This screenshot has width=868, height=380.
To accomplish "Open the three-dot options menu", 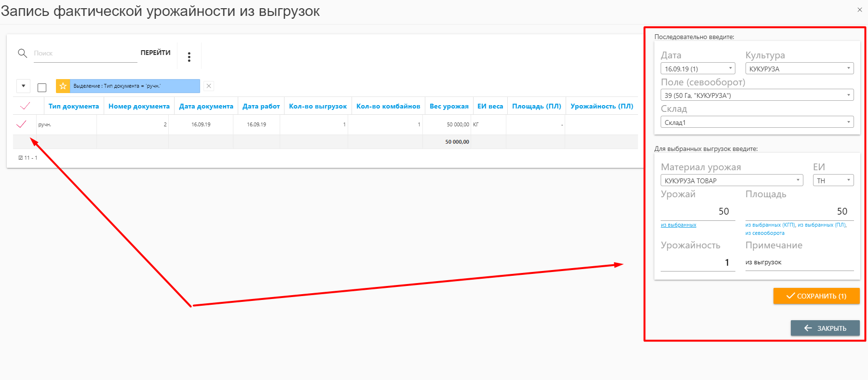I will tap(189, 57).
